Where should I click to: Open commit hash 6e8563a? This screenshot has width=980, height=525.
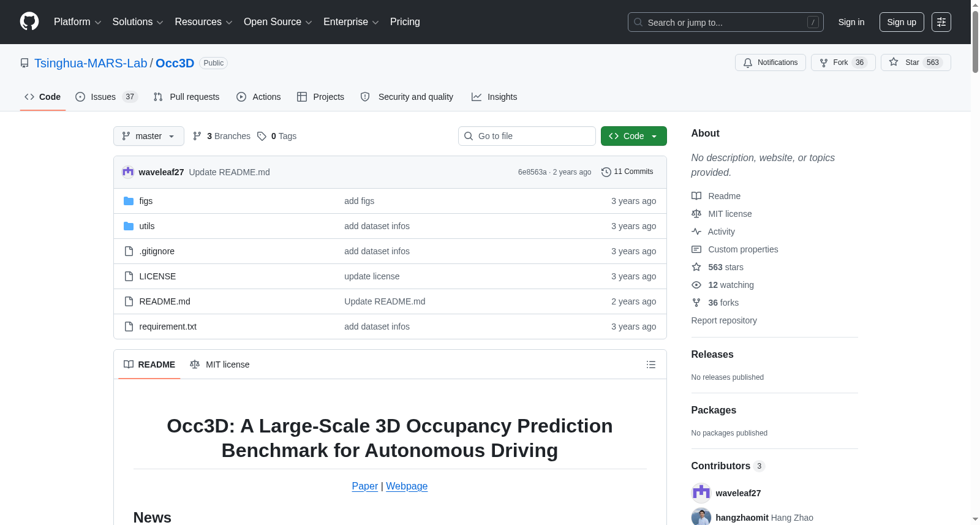pos(532,172)
